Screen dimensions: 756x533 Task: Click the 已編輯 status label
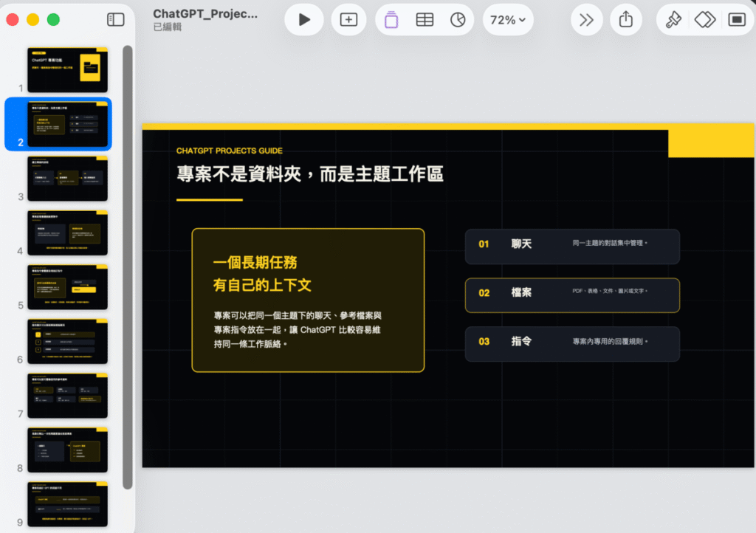pyautogui.click(x=168, y=27)
